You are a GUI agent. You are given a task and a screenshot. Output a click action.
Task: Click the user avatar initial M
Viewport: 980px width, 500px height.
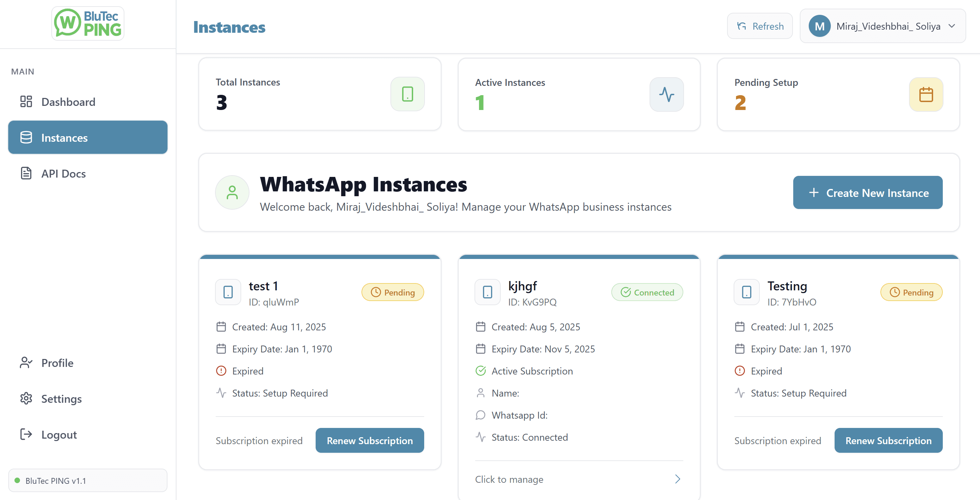[x=819, y=26]
